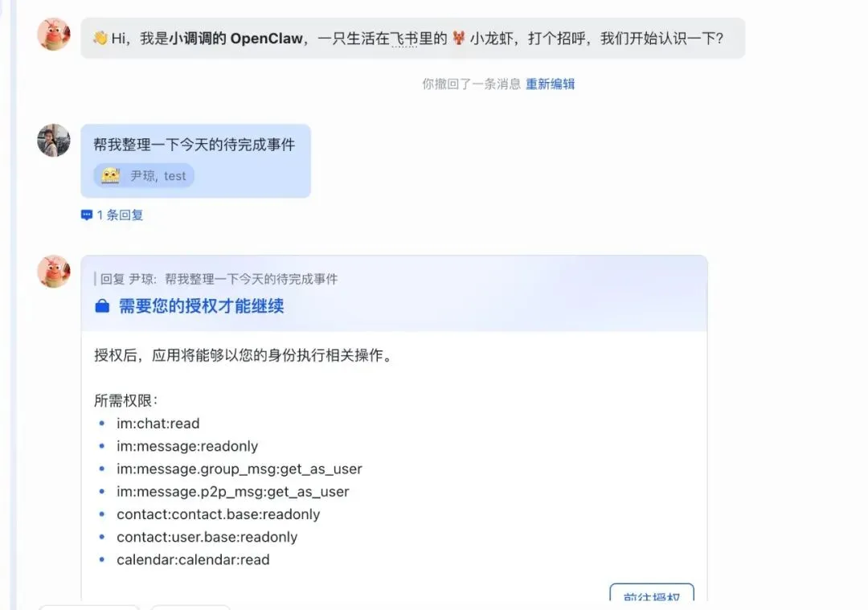Screen dimensions: 868x610
Task: Click the emoji reaction on 尹琼, test chip
Action: tap(111, 175)
